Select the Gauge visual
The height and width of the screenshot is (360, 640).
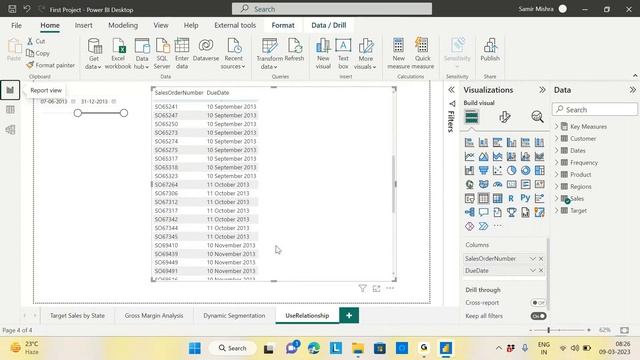pyautogui.click(x=498, y=184)
